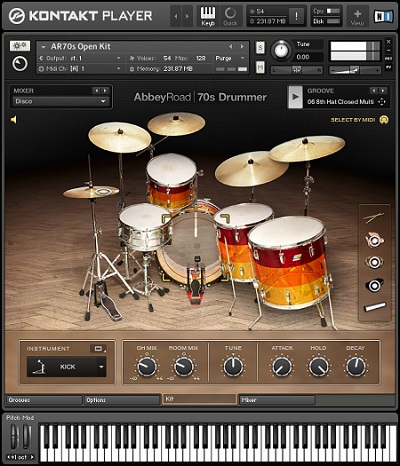The width and height of the screenshot is (400, 466).
Task: Open the Disco mixer preset dropdown
Action: pos(60,101)
